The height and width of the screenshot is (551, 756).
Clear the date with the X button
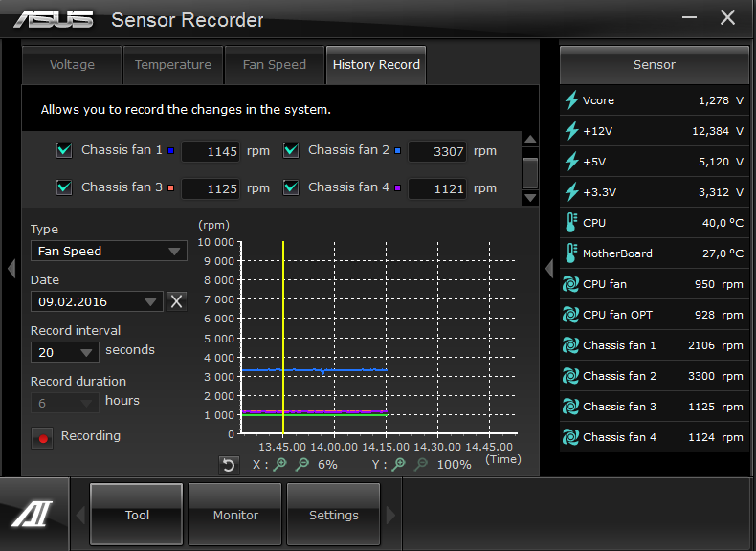176,301
